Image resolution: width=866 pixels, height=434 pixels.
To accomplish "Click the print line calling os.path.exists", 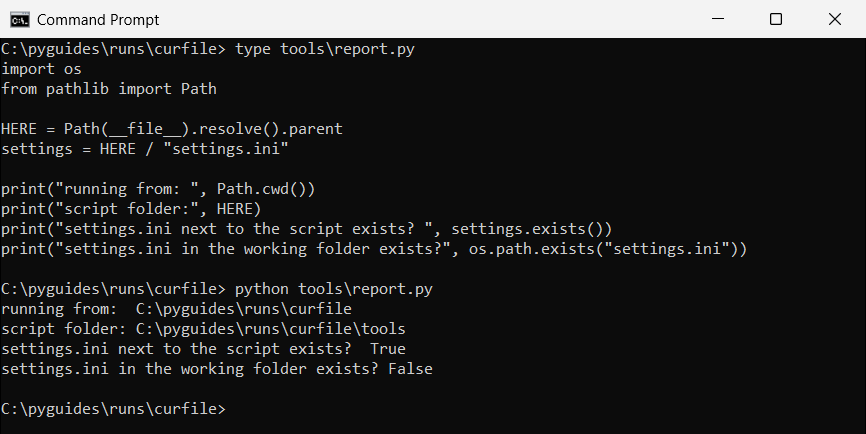I will [374, 249].
